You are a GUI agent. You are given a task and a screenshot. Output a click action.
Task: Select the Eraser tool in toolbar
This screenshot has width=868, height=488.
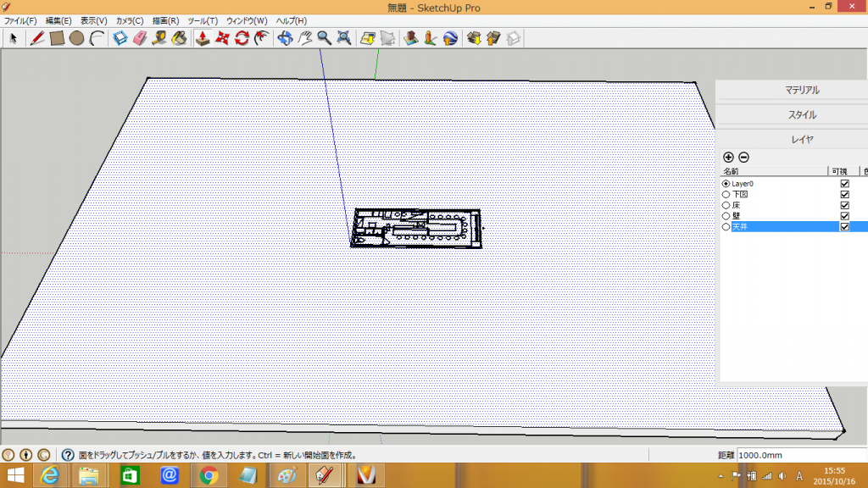pos(141,38)
